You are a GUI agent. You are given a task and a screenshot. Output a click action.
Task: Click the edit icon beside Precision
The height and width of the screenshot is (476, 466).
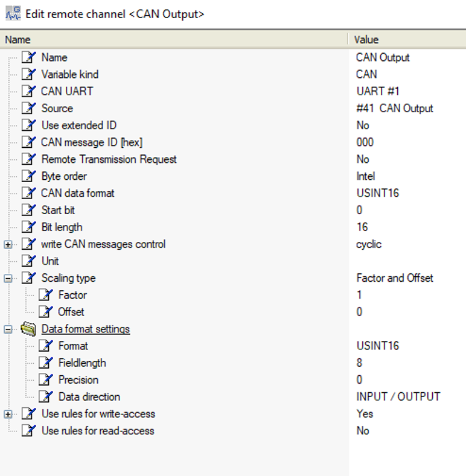[x=46, y=379]
